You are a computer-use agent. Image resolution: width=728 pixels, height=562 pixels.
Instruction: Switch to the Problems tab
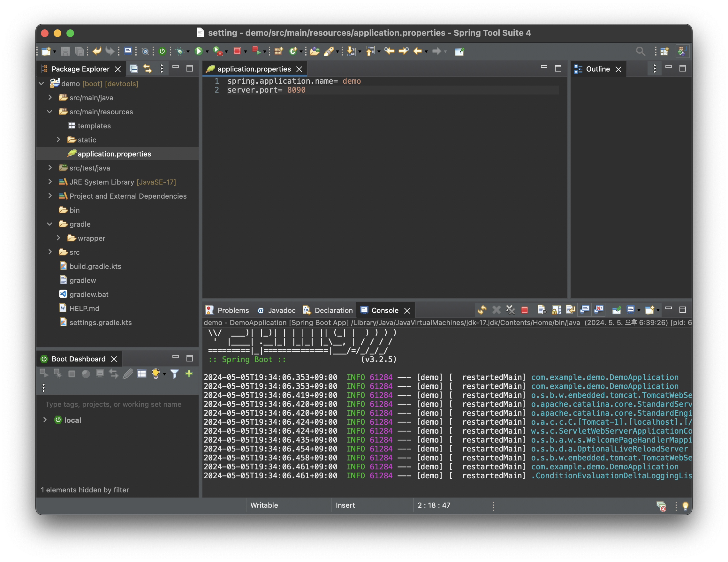point(227,310)
